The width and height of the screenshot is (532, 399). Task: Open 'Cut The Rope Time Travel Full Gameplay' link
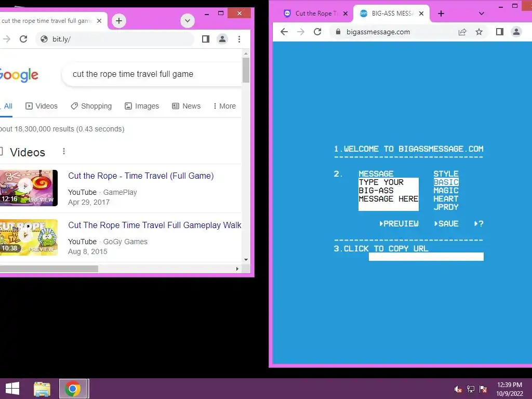(155, 225)
